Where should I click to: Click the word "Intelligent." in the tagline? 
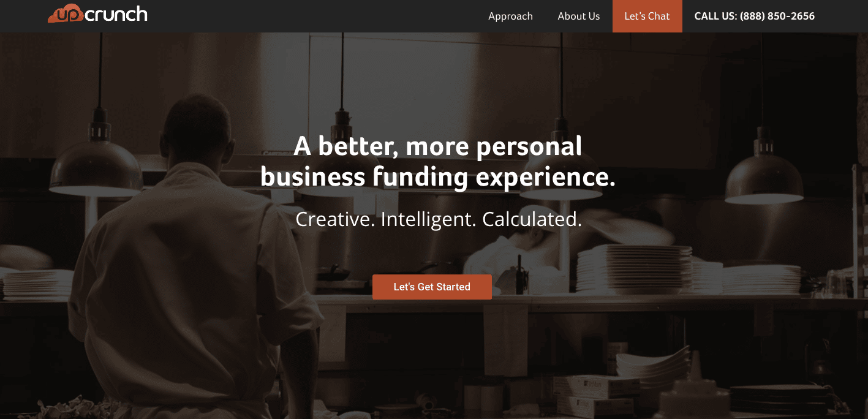point(428,219)
